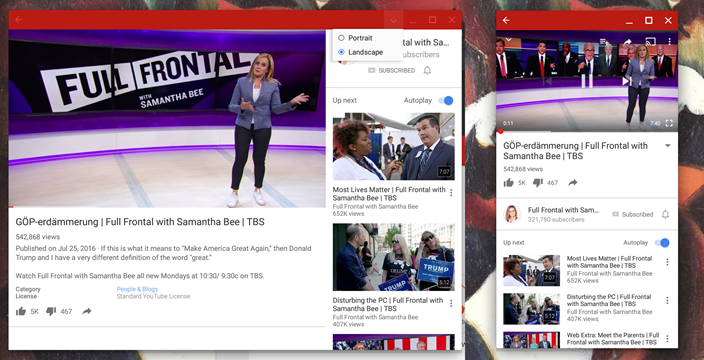
Task: Open Full Frontal channel name in portrait window
Action: (x=563, y=210)
